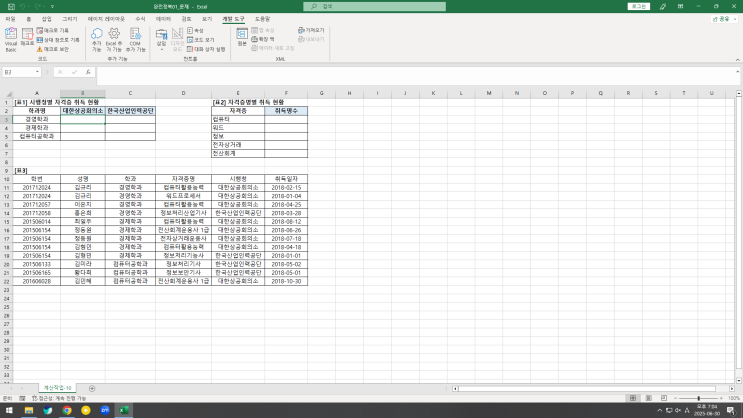The image size is (743, 418).
Task: Switch to the Formulas (수식) tab
Action: click(140, 19)
